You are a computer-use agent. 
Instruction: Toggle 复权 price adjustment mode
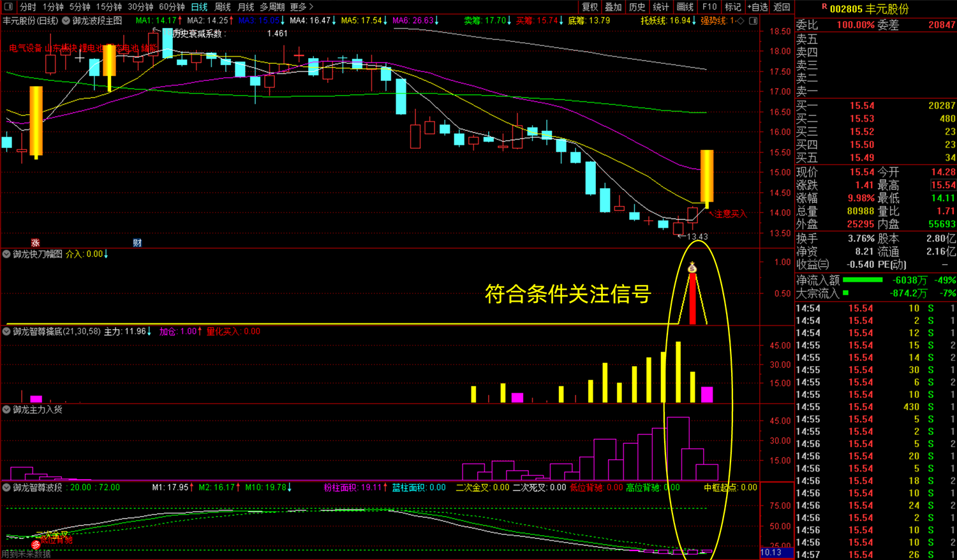coord(588,7)
